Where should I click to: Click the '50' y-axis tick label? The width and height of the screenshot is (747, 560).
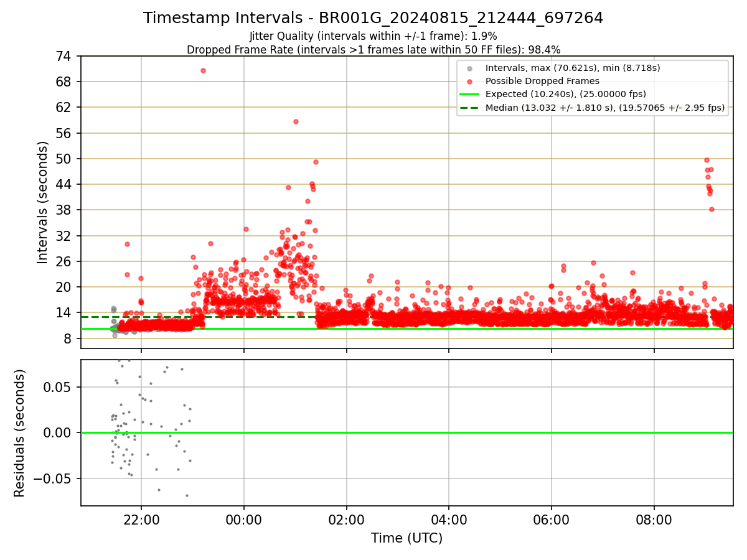(x=65, y=159)
